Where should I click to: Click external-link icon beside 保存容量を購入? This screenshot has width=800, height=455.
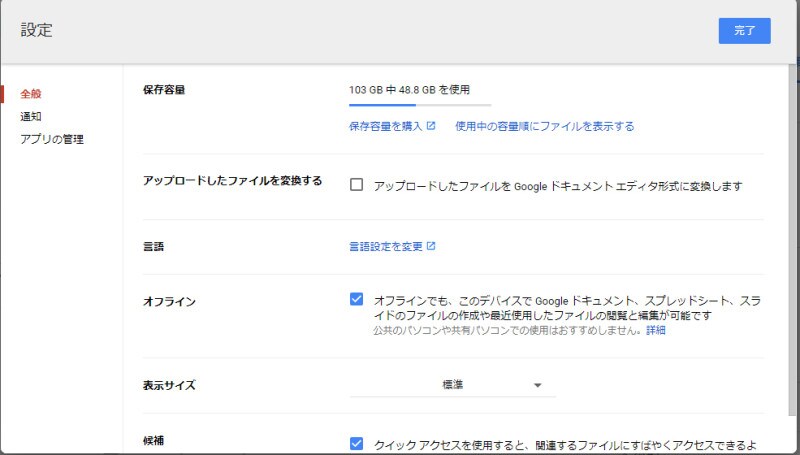(431, 126)
